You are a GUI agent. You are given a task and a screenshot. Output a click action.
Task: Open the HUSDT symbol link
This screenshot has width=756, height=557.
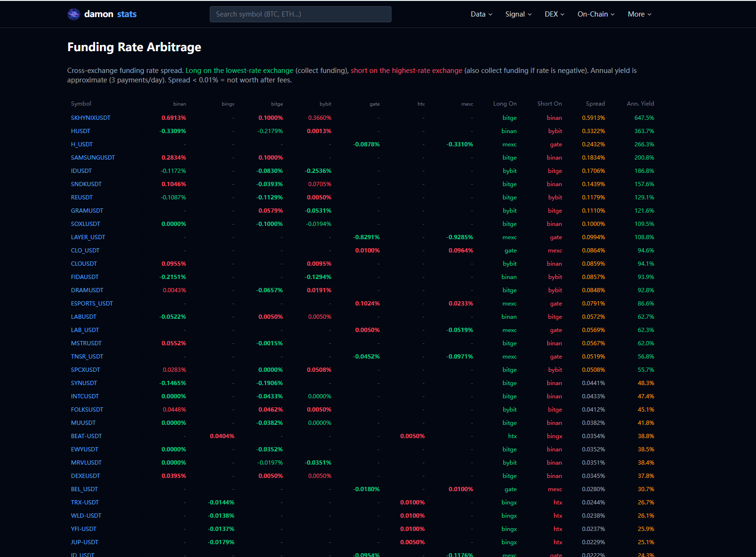80,131
